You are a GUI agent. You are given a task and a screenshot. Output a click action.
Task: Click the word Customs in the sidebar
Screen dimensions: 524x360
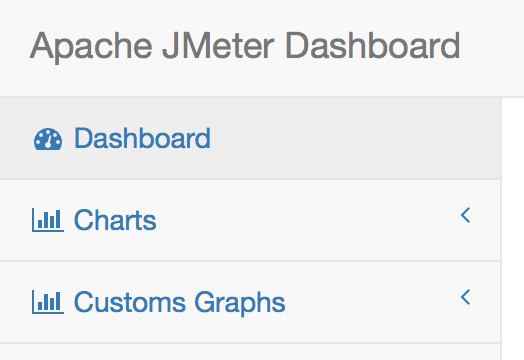coord(130,302)
